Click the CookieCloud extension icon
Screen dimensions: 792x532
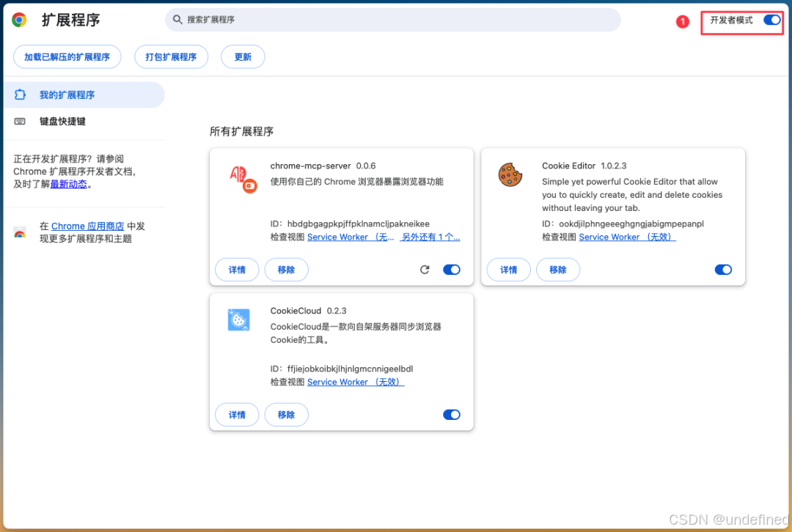pos(238,319)
